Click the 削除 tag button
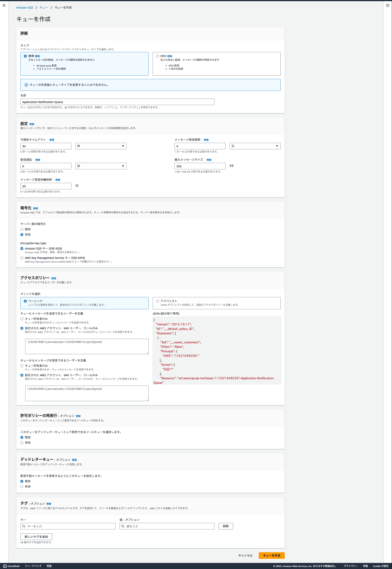 pyautogui.click(x=226, y=526)
